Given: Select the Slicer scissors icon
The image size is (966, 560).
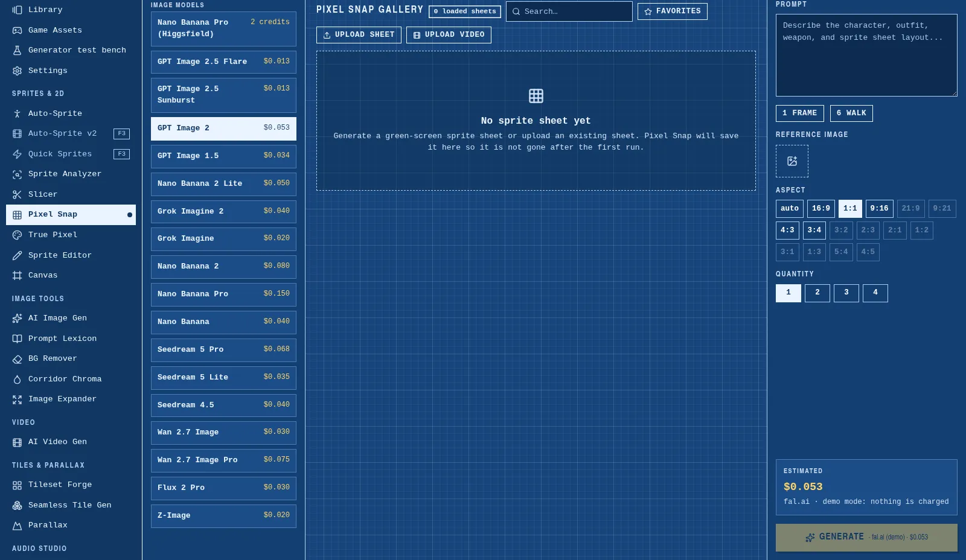Looking at the screenshot, I should pos(17,194).
